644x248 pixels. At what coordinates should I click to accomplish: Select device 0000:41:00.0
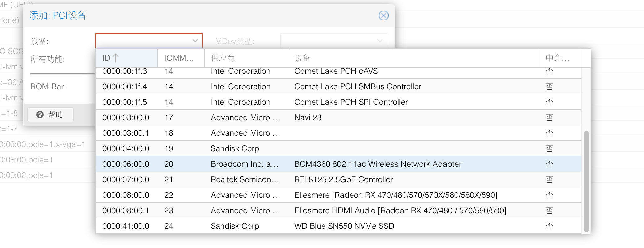(338, 226)
